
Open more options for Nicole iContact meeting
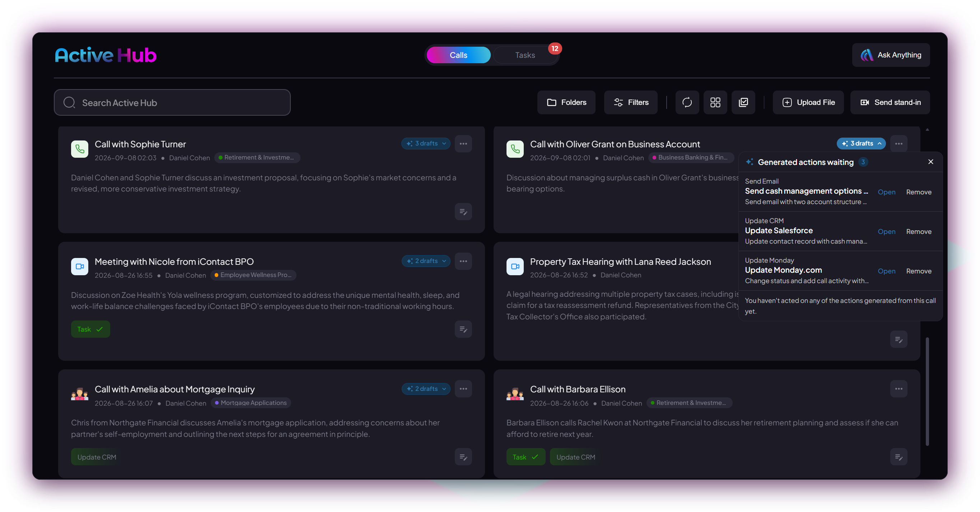(463, 261)
